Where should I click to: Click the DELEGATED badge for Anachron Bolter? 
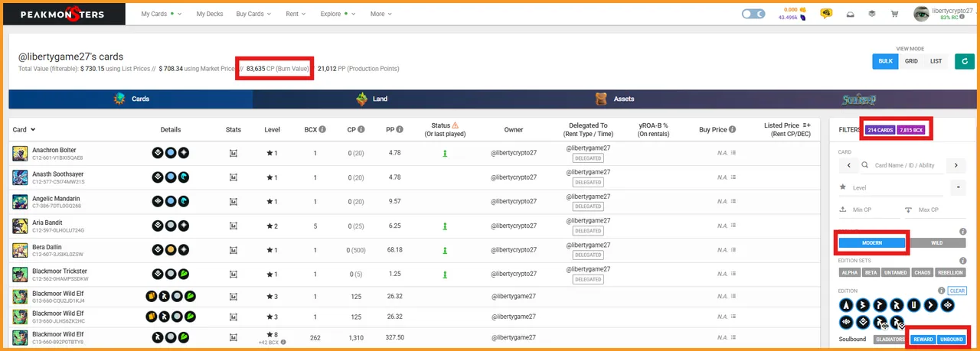[x=588, y=158]
